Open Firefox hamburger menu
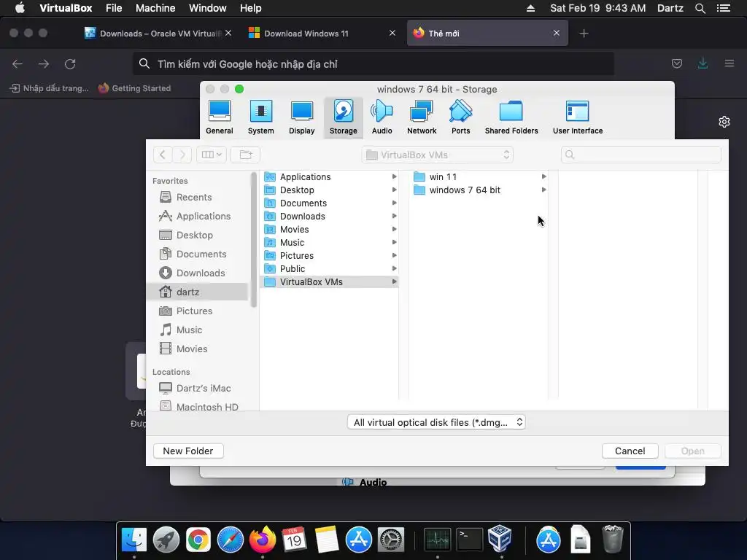The width and height of the screenshot is (747, 560). tap(729, 63)
